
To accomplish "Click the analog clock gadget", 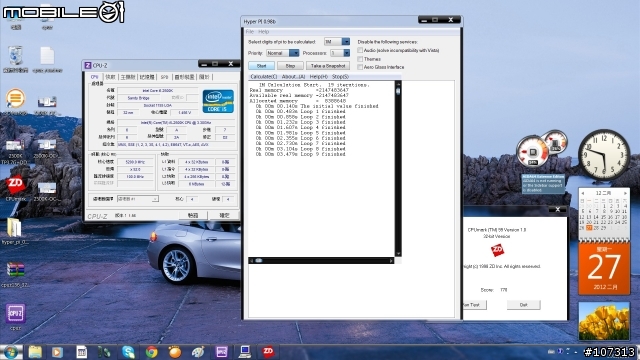I will click(x=604, y=155).
